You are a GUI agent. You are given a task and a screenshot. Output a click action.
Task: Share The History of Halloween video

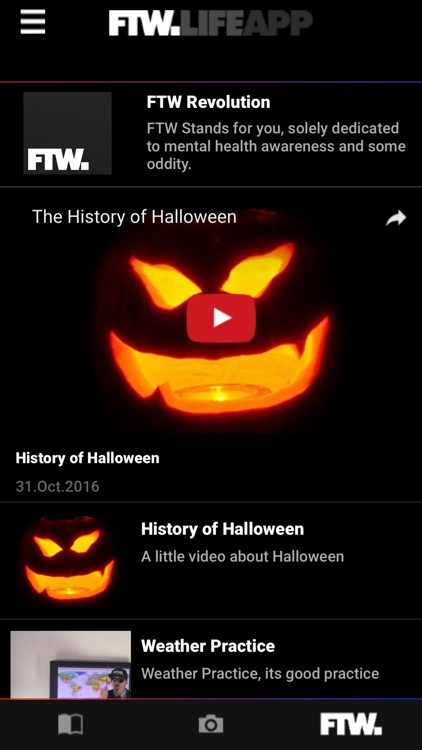click(396, 218)
